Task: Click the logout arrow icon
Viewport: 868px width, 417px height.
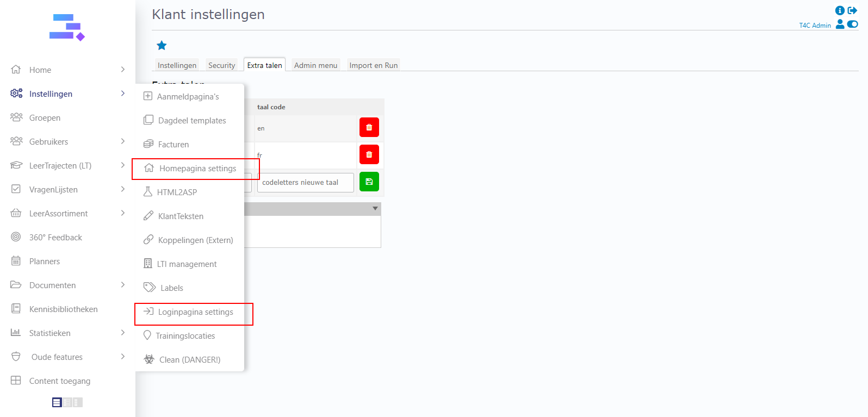Action: (852, 10)
